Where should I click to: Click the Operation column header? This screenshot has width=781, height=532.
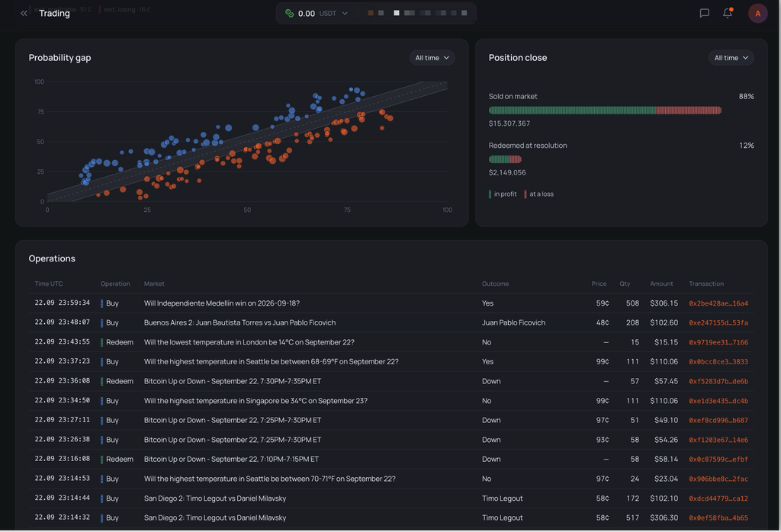[115, 284]
